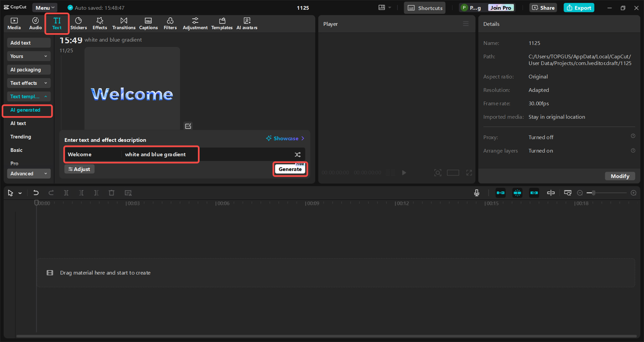Click the Adjust button

pyautogui.click(x=79, y=169)
